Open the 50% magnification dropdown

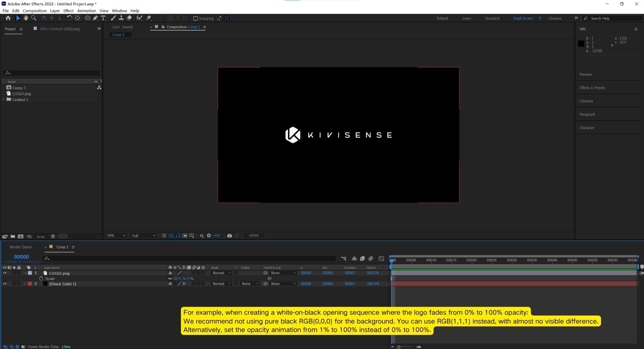116,236
